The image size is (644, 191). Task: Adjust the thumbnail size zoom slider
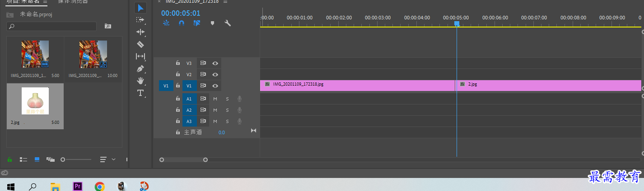pyautogui.click(x=76, y=159)
